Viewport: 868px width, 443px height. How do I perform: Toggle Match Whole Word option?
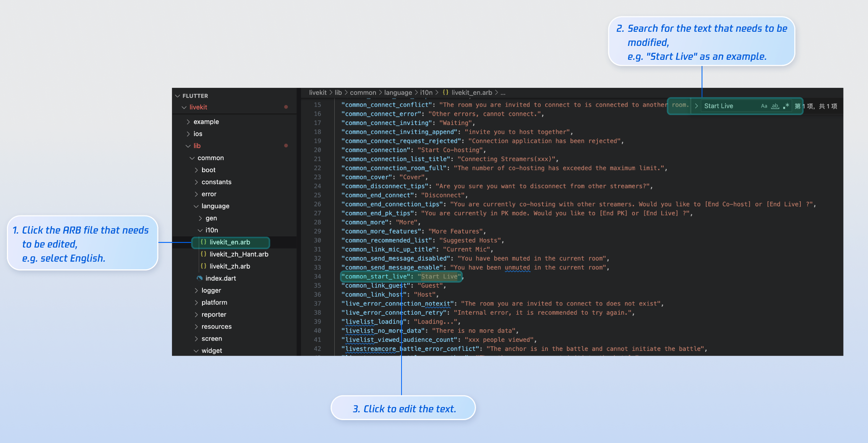pyautogui.click(x=775, y=106)
